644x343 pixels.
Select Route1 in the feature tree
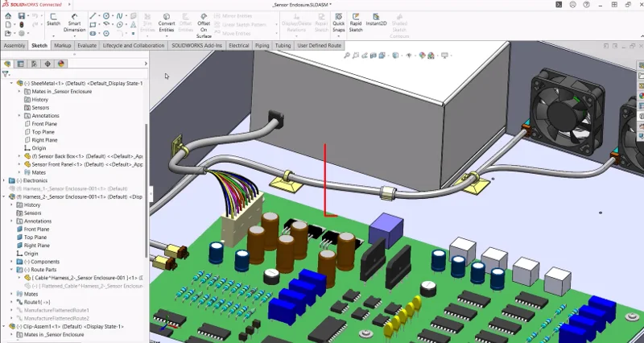tap(39, 302)
